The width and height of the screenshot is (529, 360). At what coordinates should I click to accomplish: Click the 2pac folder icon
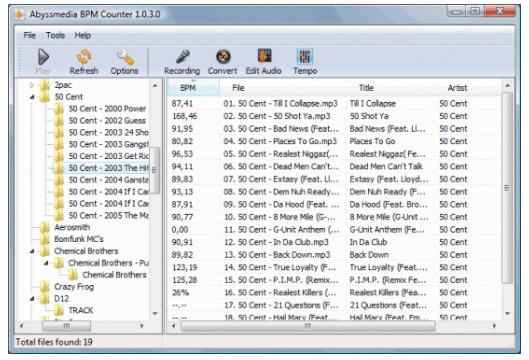pyautogui.click(x=45, y=85)
